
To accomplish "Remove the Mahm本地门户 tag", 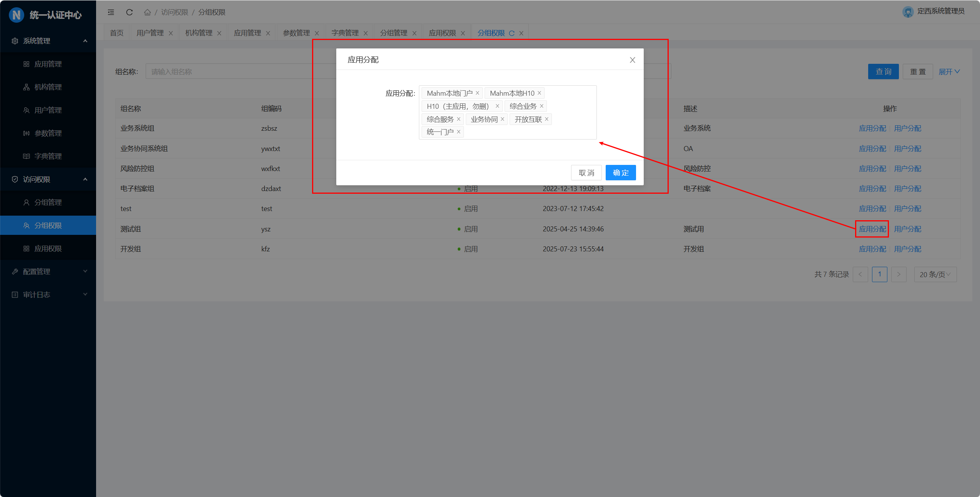I will tap(477, 93).
